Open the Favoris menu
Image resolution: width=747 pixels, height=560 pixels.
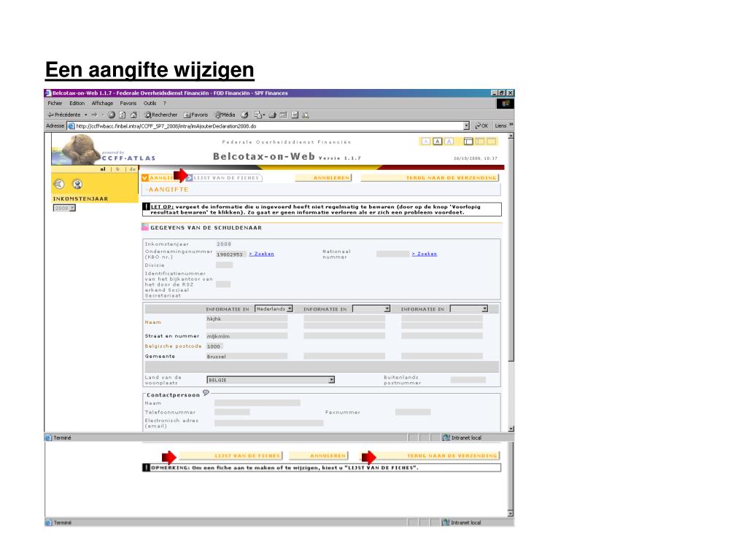click(x=128, y=104)
